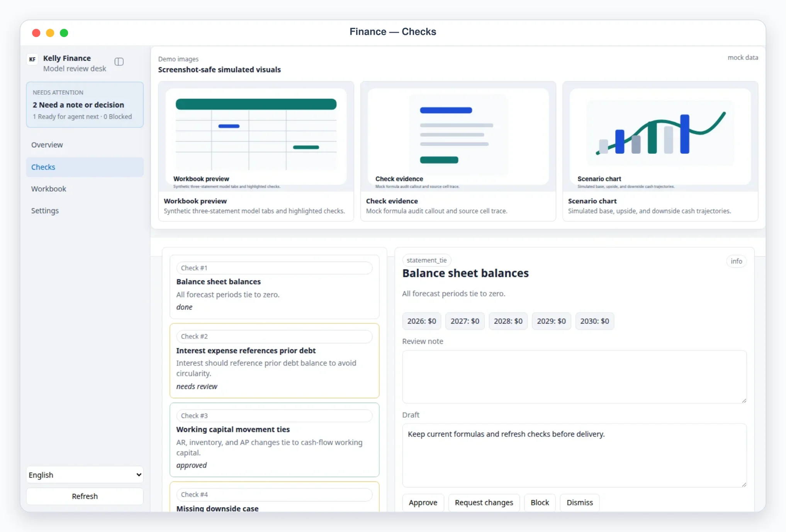
Task: Click the Block button
Action: [540, 502]
